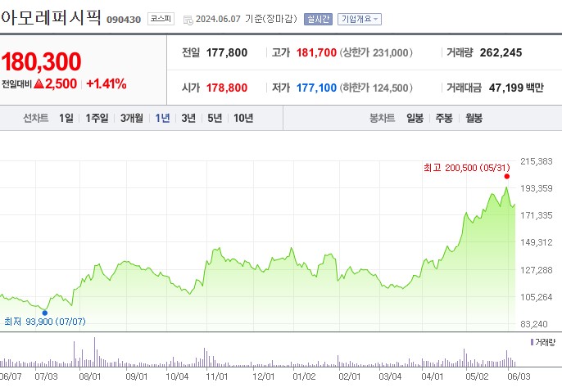Click the 149,312 y-axis label

point(537,242)
